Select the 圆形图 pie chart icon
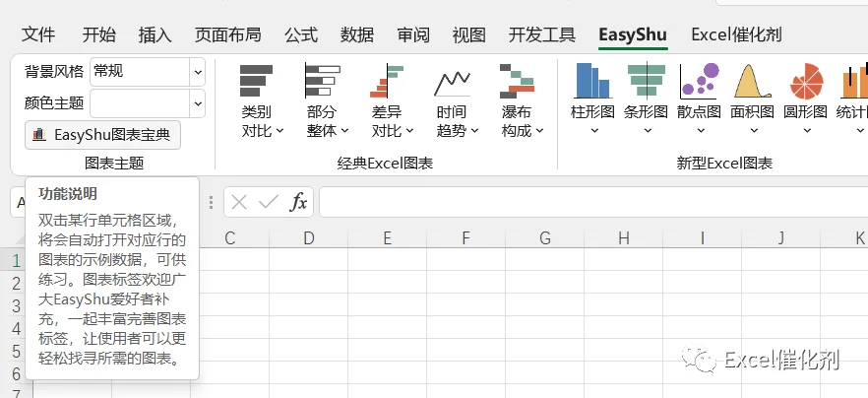The height and width of the screenshot is (398, 868). (x=806, y=81)
